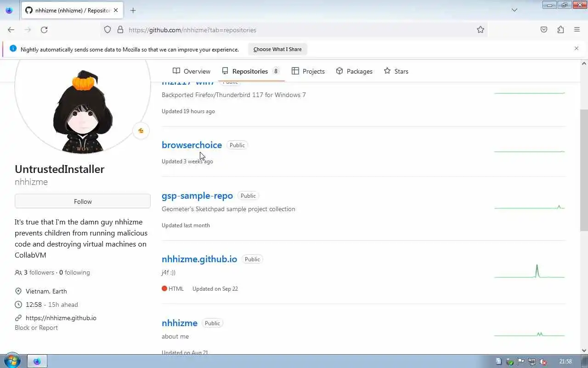Dismiss the Nightly data notification bar
The height and width of the screenshot is (368, 588).
pyautogui.click(x=577, y=48)
